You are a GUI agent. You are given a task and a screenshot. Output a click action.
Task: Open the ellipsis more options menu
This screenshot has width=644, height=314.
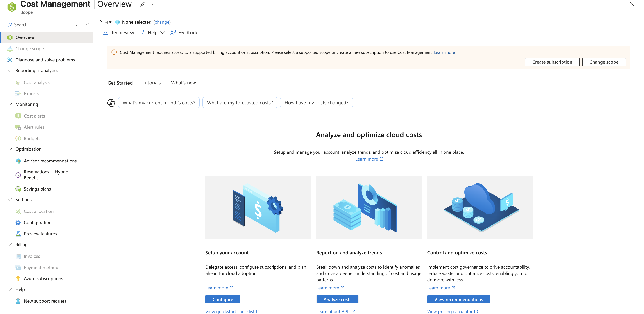154,4
